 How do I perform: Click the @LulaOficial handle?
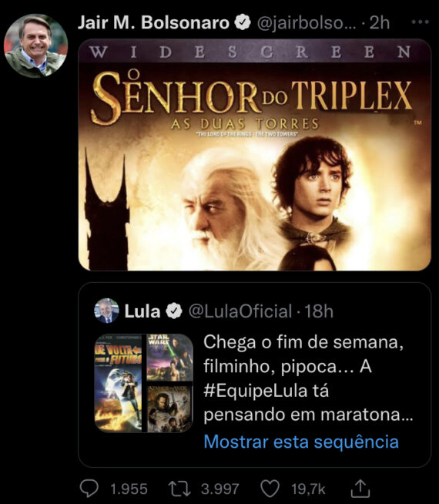tap(240, 311)
